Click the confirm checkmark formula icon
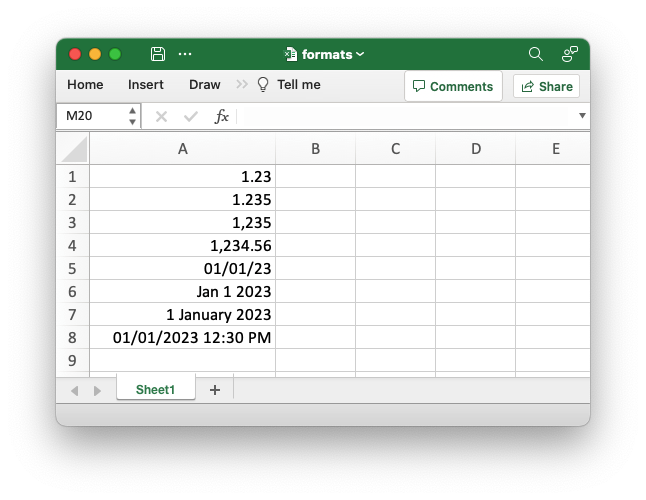646x500 pixels. 190,116
